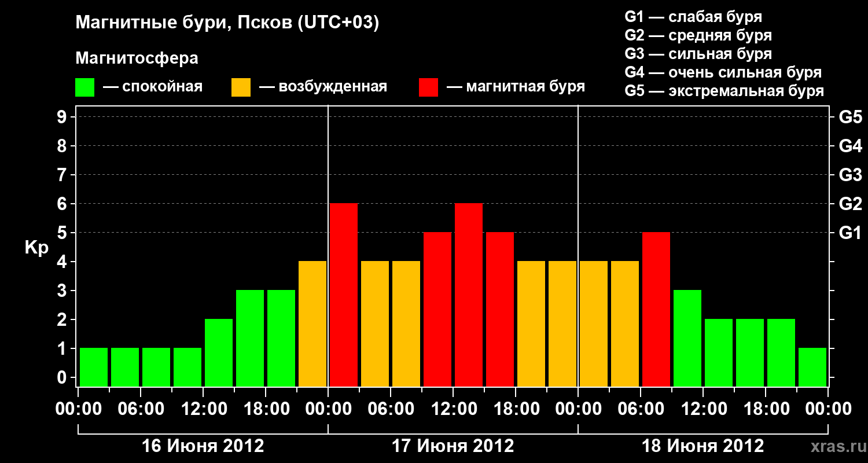The width and height of the screenshot is (868, 463).
Task: Click the '18:00' time label under 18 June
Action: pyautogui.click(x=766, y=409)
